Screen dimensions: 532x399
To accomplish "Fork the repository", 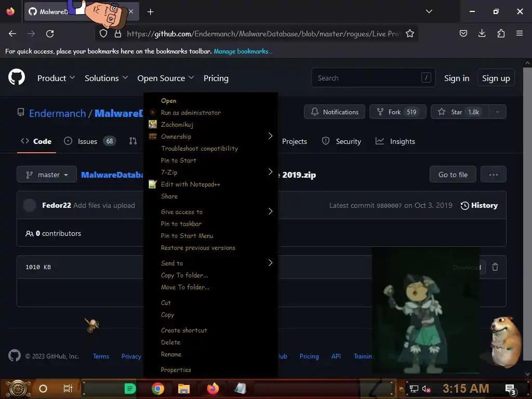I will pos(397,112).
